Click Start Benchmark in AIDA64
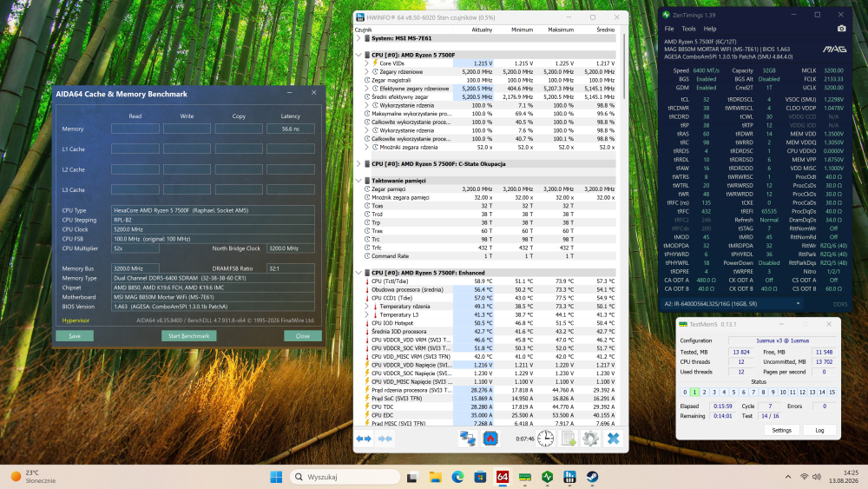The height and width of the screenshot is (489, 868). pyautogui.click(x=188, y=335)
